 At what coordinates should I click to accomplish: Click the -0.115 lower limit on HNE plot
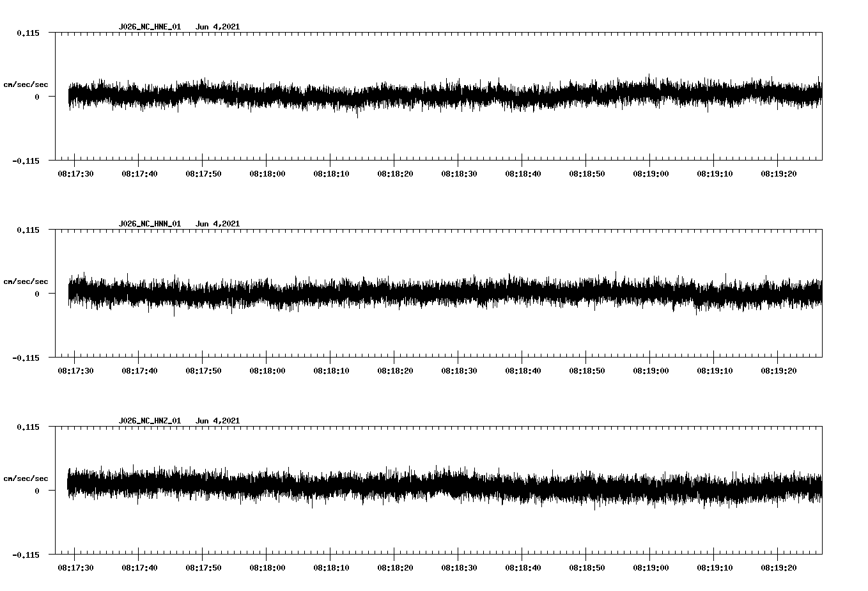(x=26, y=161)
